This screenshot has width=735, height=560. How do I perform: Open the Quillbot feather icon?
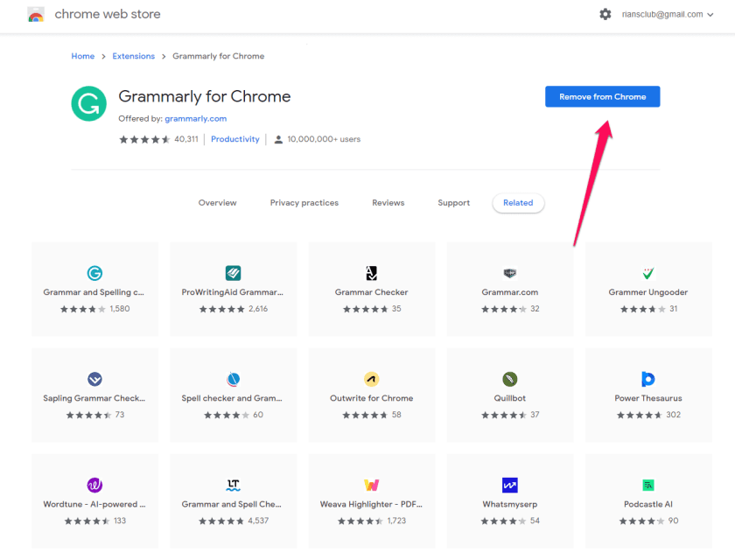[509, 379]
